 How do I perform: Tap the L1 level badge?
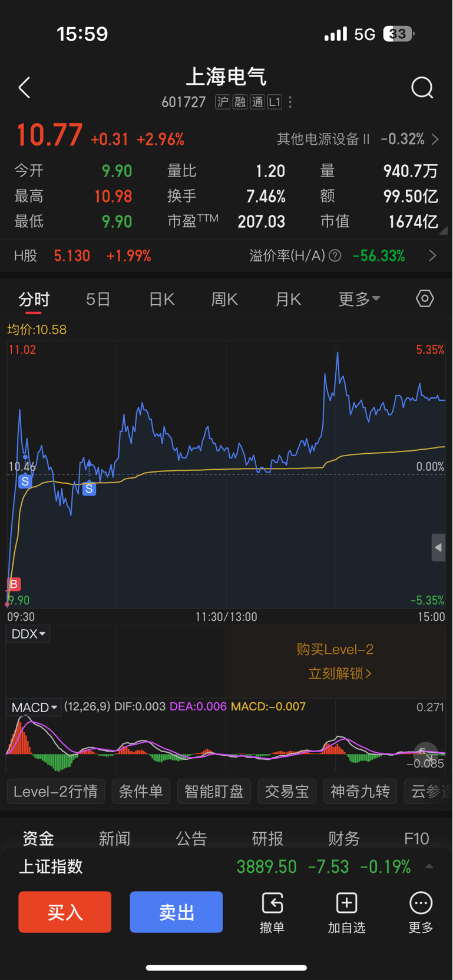[x=275, y=102]
